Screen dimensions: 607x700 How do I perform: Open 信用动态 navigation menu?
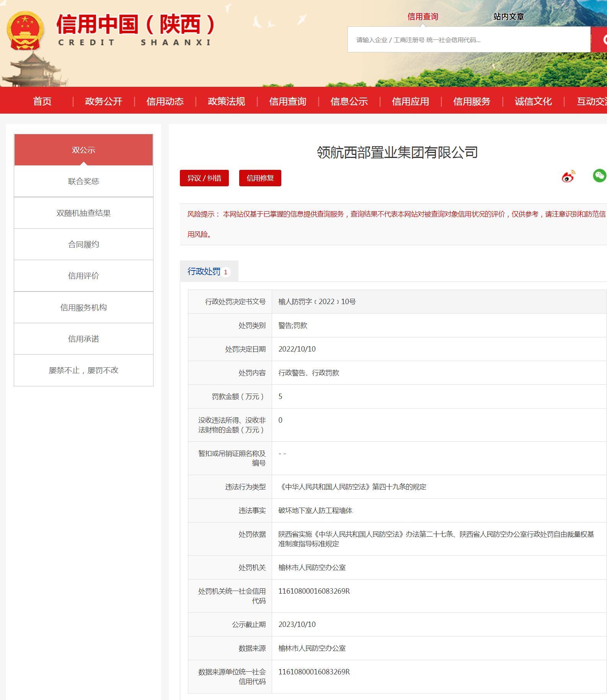pos(165,101)
